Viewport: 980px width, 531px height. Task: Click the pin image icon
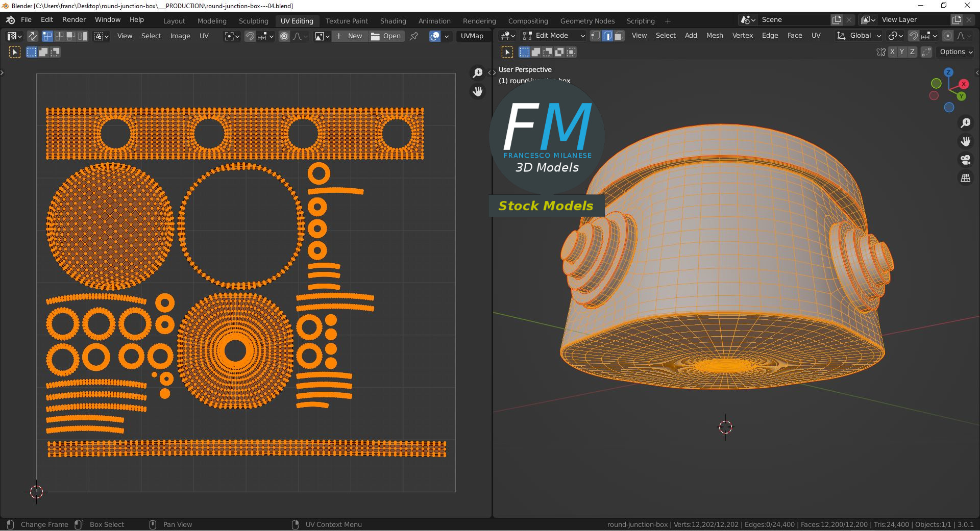[414, 36]
